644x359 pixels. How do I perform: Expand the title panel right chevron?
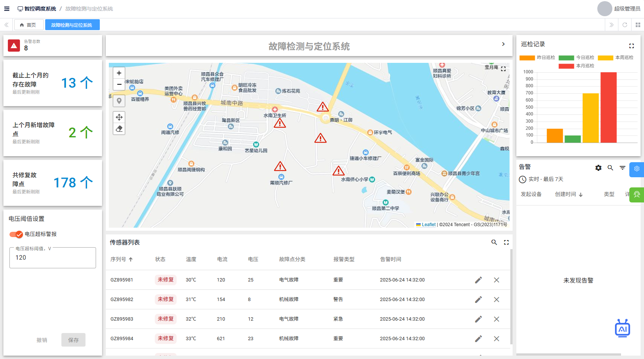504,44
